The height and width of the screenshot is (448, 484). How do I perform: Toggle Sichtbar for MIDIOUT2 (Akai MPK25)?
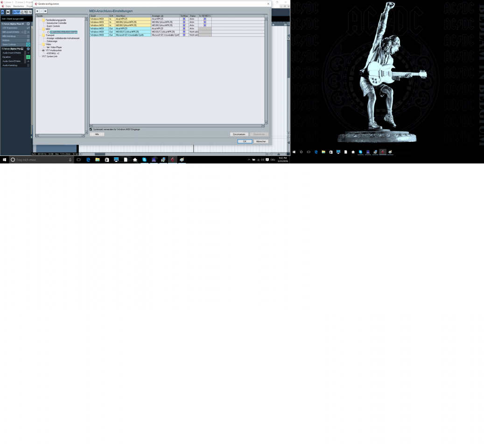point(184,32)
